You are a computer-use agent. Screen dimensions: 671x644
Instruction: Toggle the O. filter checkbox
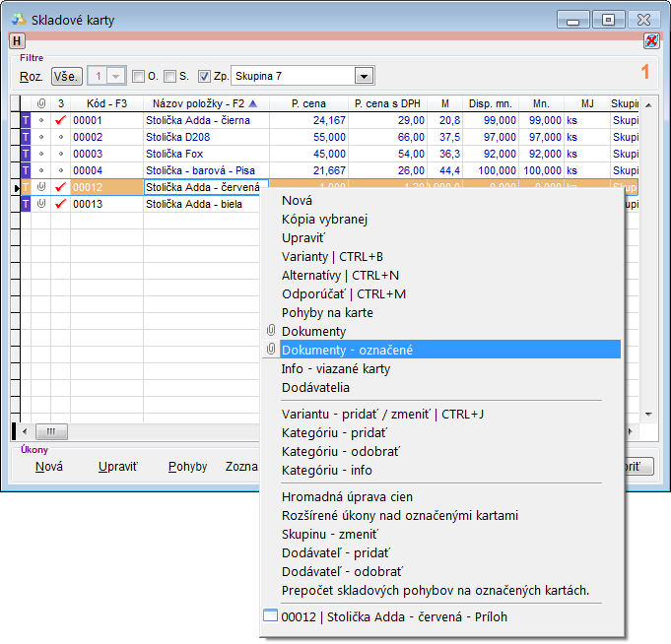click(138, 77)
